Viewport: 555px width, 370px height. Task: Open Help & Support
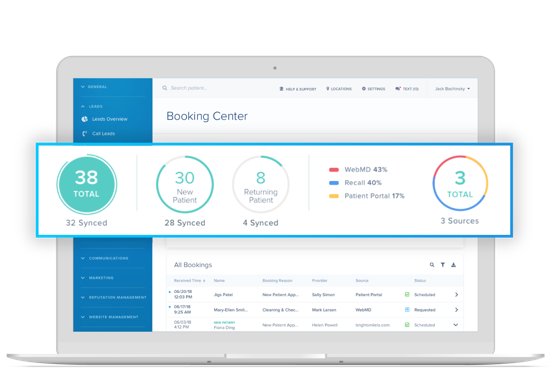coord(298,89)
